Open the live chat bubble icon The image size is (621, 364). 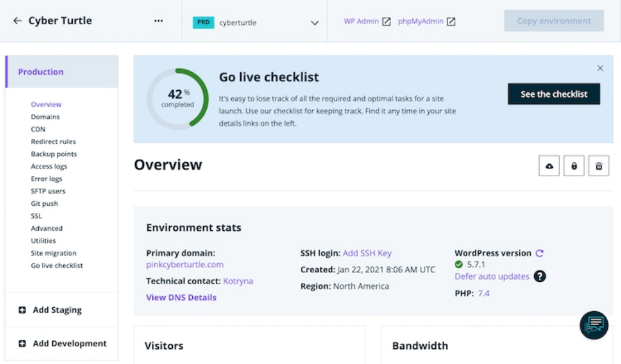pyautogui.click(x=594, y=325)
